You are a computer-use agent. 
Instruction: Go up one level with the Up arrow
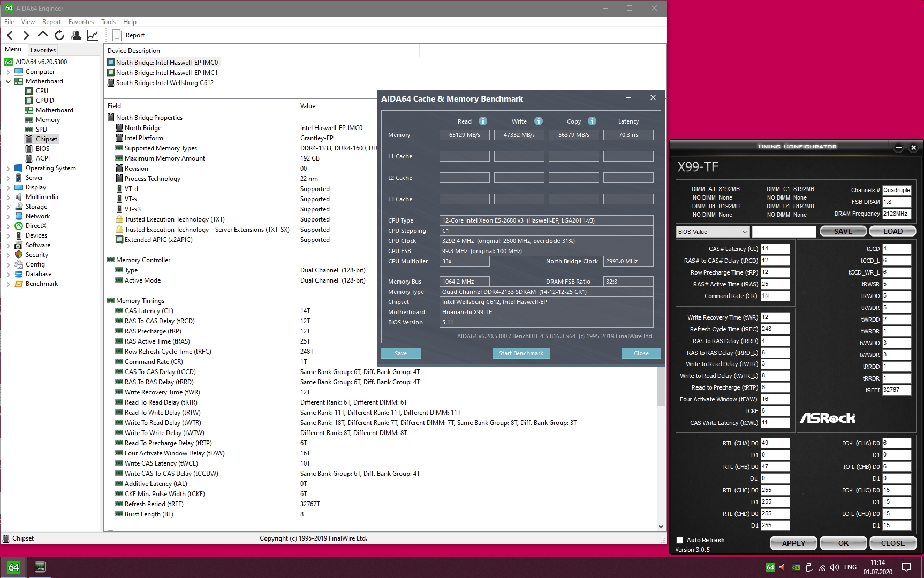(43, 35)
